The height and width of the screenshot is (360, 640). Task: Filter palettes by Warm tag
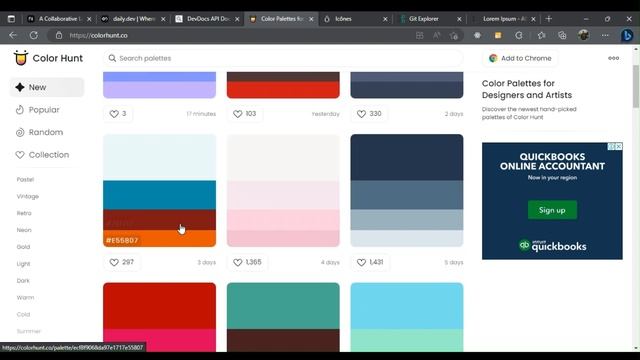[25, 298]
